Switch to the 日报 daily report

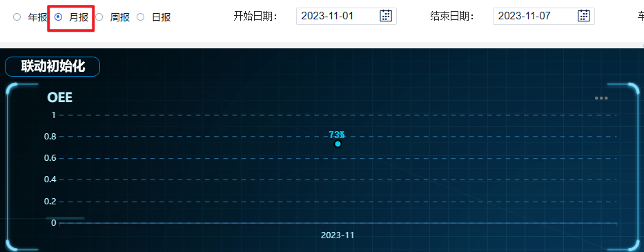(141, 17)
